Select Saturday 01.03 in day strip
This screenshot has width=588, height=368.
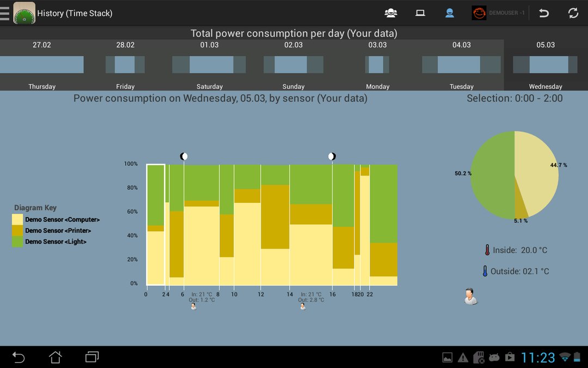[209, 65]
